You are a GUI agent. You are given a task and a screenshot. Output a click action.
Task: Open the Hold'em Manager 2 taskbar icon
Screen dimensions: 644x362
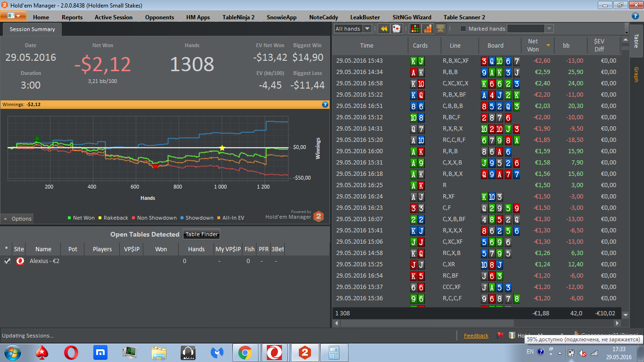305,352
